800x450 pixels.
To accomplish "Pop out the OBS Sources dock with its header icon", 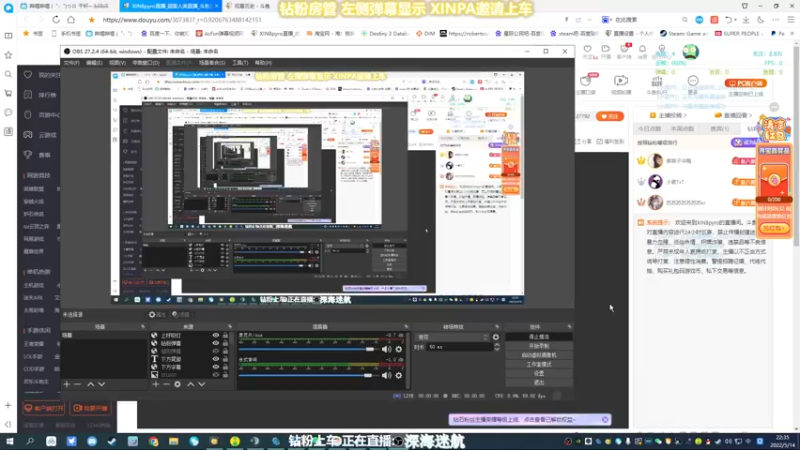I will (230, 327).
